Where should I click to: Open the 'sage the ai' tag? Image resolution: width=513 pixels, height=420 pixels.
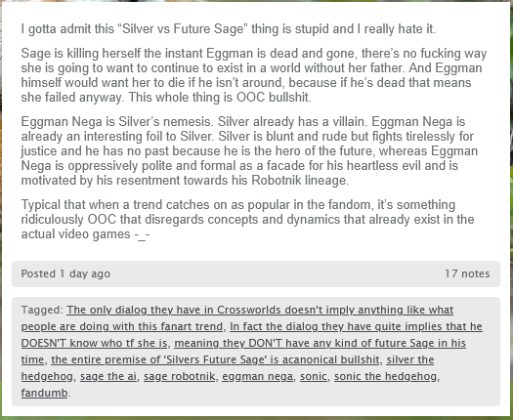point(108,376)
